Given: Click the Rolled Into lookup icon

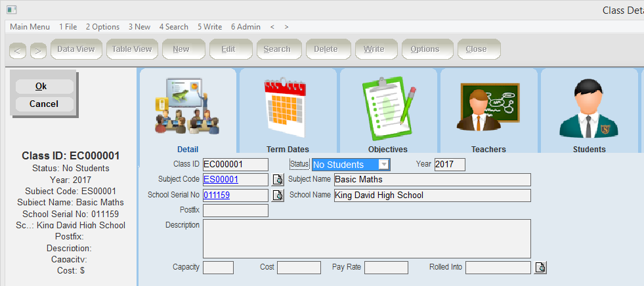Looking at the screenshot, I should [540, 268].
